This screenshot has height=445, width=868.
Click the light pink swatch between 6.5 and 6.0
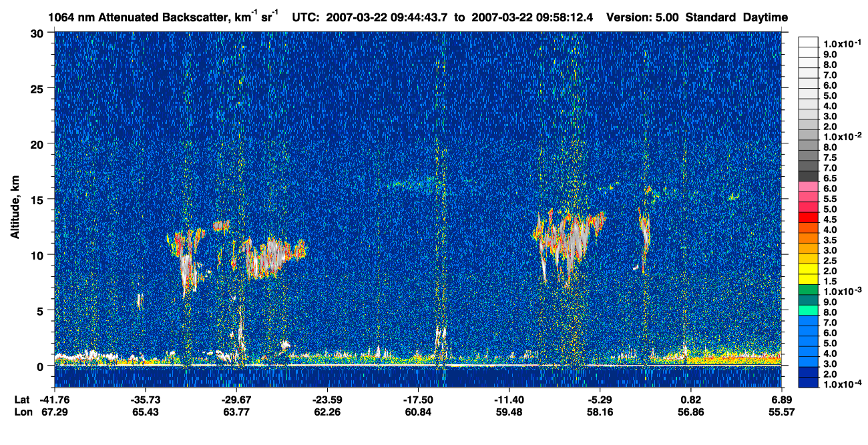(809, 186)
